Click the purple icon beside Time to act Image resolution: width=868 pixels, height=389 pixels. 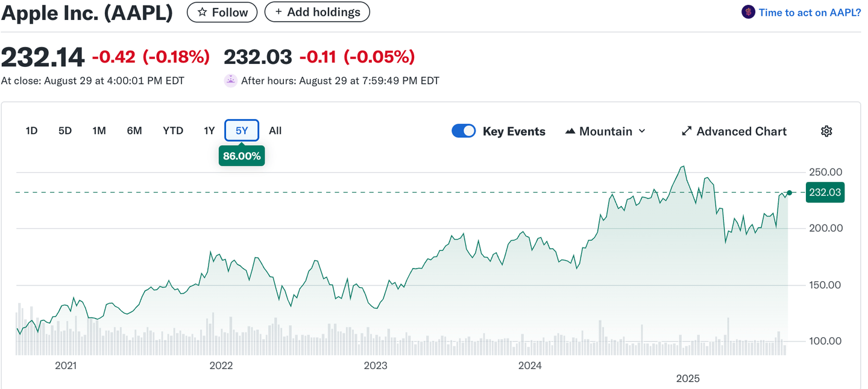[748, 12]
